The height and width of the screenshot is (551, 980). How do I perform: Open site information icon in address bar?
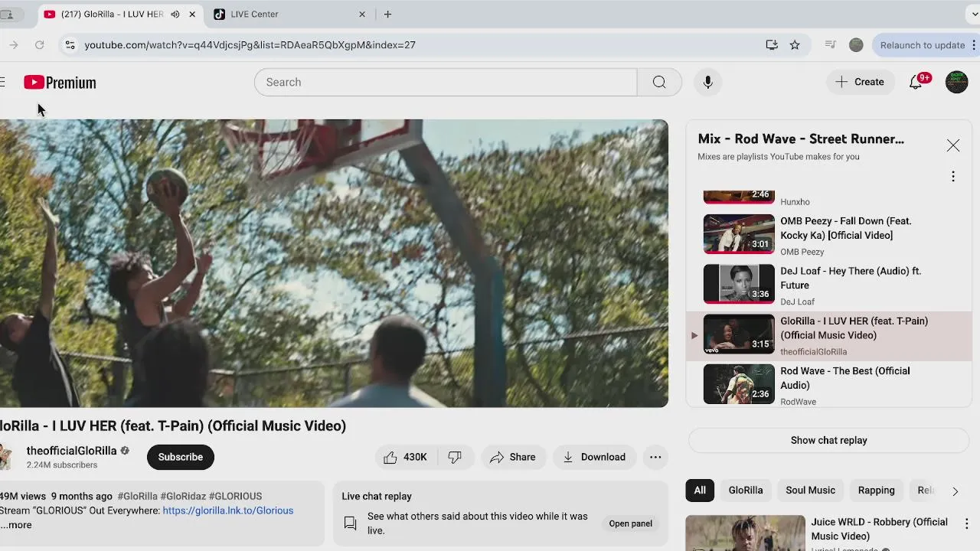pos(70,45)
